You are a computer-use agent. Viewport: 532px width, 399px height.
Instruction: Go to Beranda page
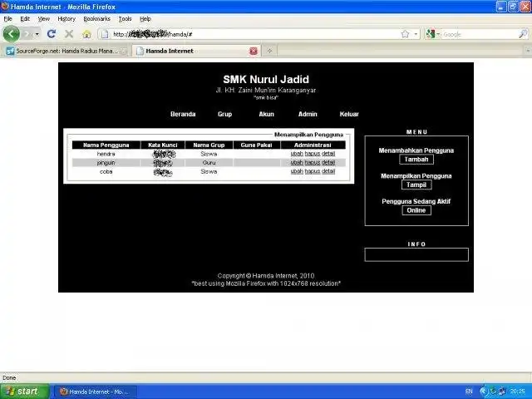[x=183, y=115]
